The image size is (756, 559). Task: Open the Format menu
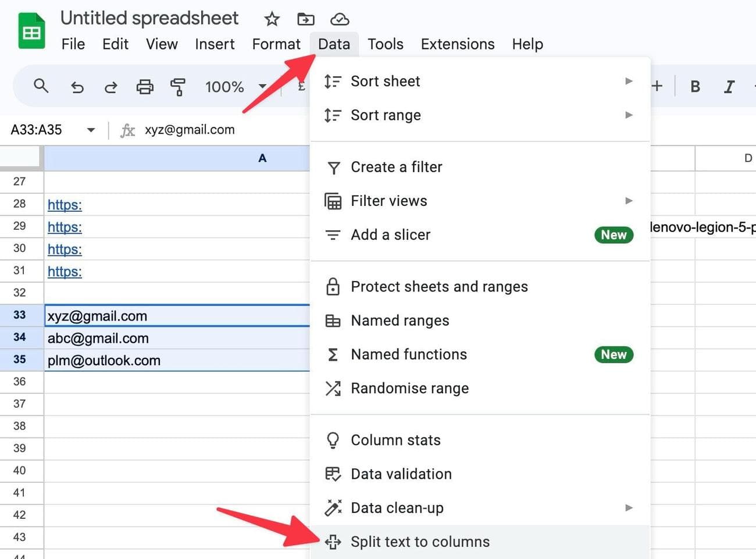276,44
